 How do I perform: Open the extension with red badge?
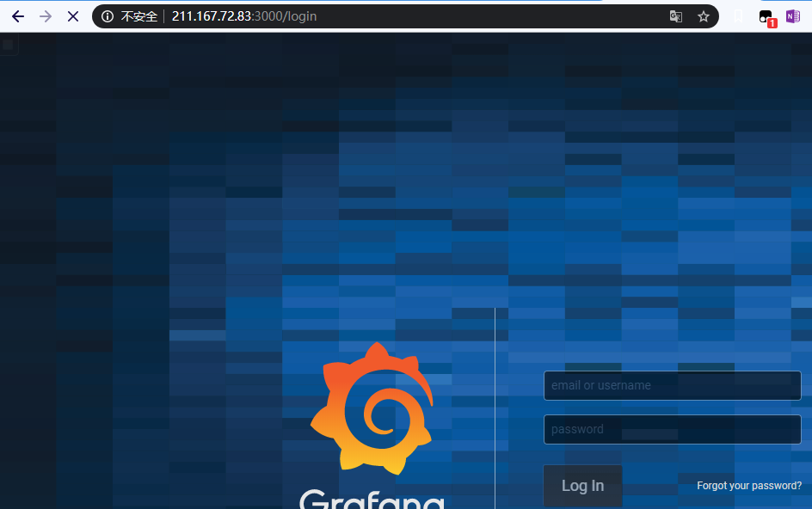coord(767,18)
